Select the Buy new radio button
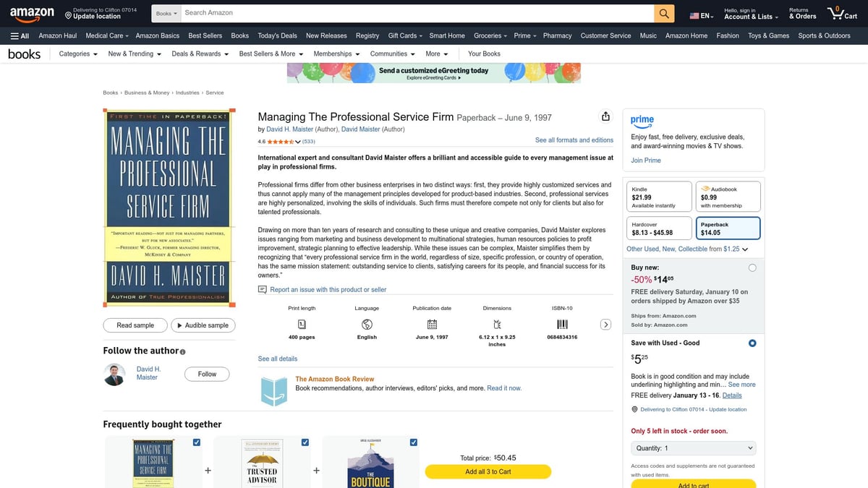Viewport: 868px width, 488px height. [x=752, y=267]
